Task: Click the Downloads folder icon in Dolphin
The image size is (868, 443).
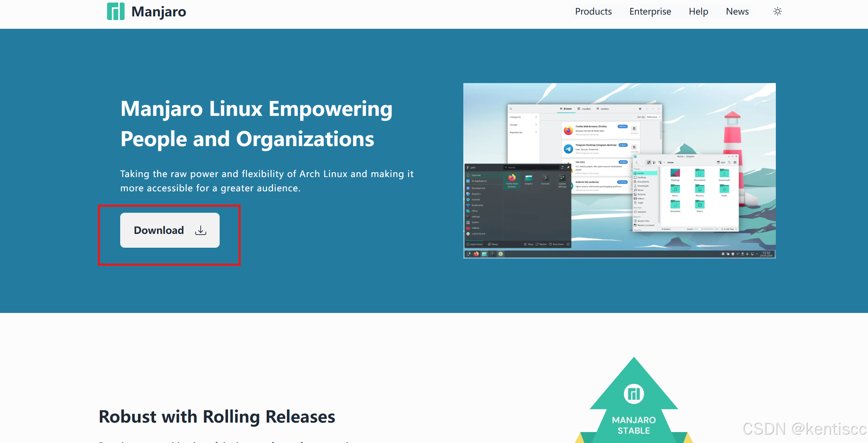Action: (724, 173)
